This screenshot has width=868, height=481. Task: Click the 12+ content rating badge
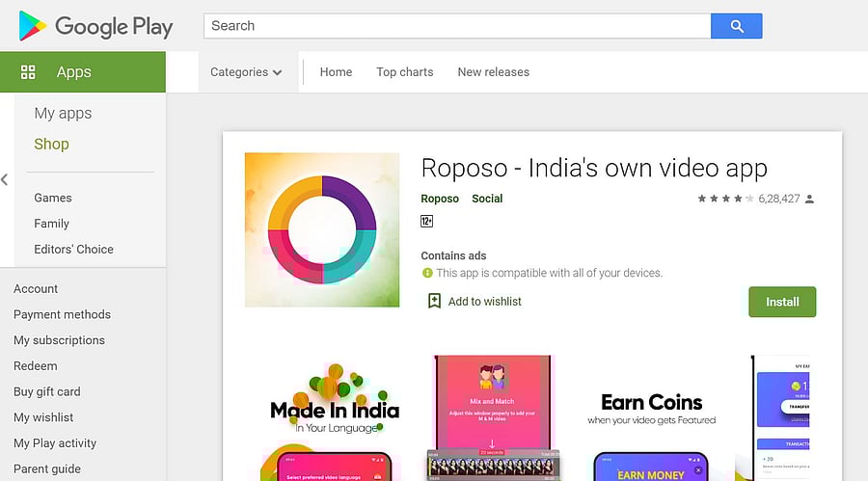tap(427, 222)
